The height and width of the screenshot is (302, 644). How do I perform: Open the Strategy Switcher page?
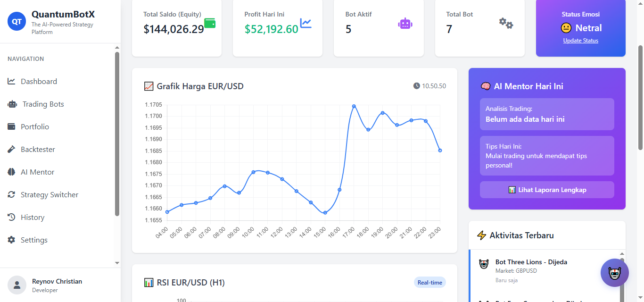click(x=57, y=194)
